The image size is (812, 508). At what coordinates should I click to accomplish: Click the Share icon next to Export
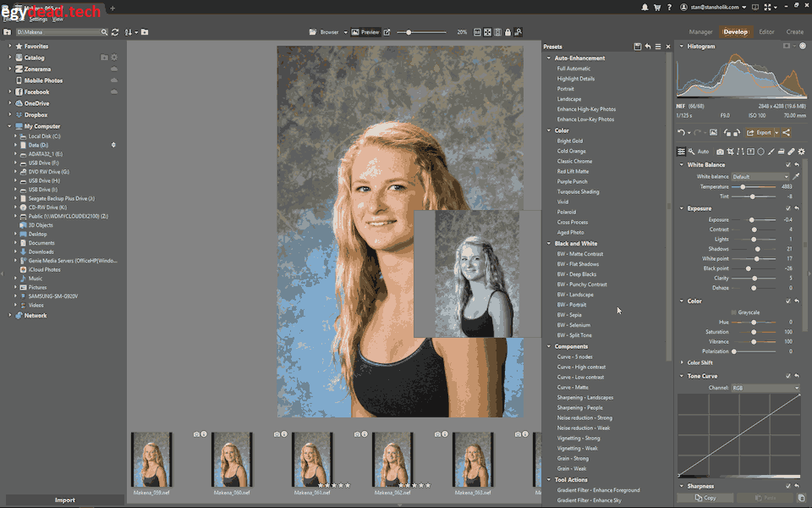click(x=786, y=133)
